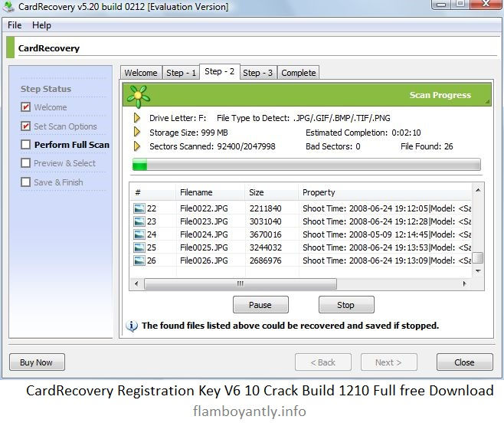Image resolution: width=504 pixels, height=426 pixels.
Task: Sort by the Property column header
Action: (x=385, y=192)
